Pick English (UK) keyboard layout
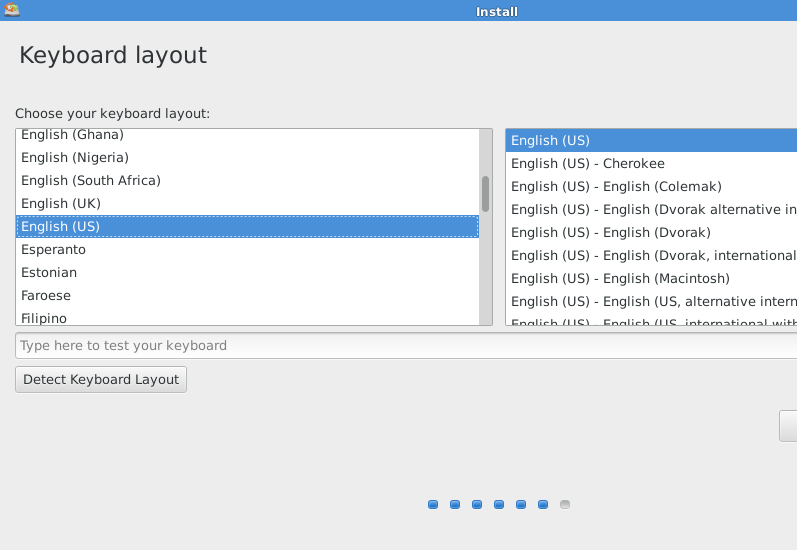This screenshot has height=550, width=797. point(61,203)
